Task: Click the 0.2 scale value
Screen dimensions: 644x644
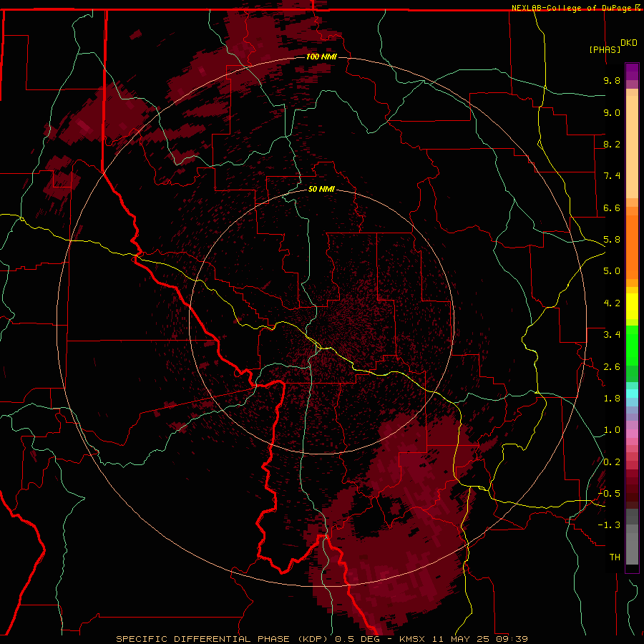Action: (x=612, y=462)
